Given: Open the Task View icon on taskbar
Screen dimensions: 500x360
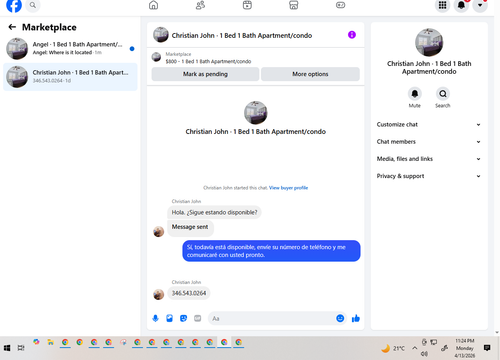Looking at the screenshot, I should pyautogui.click(x=21, y=348).
